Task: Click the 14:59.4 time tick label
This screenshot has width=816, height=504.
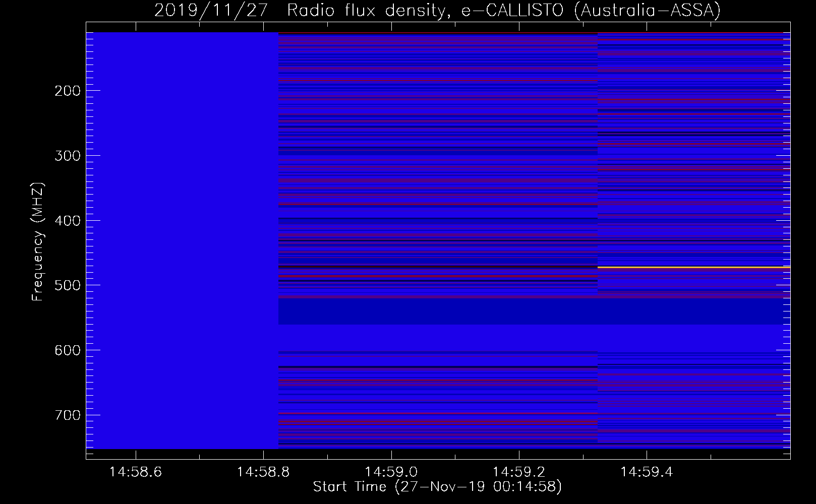Action: pos(646,472)
